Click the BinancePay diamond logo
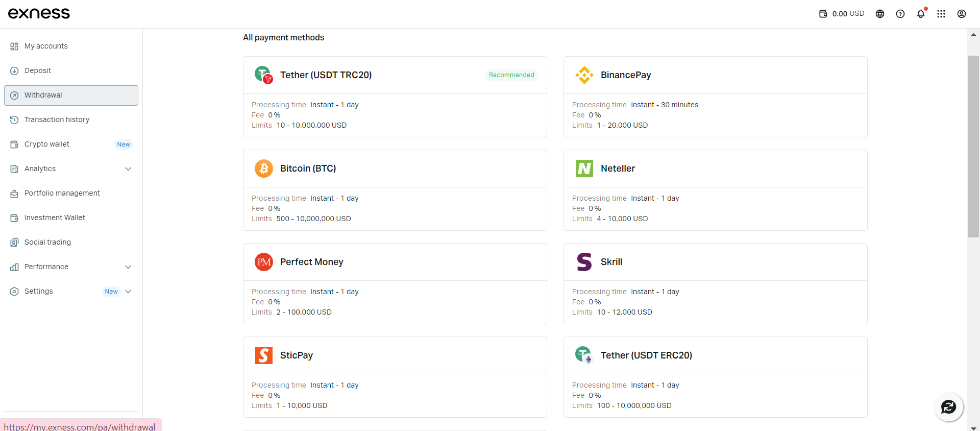Screen dimensions: 980x431 [584, 75]
